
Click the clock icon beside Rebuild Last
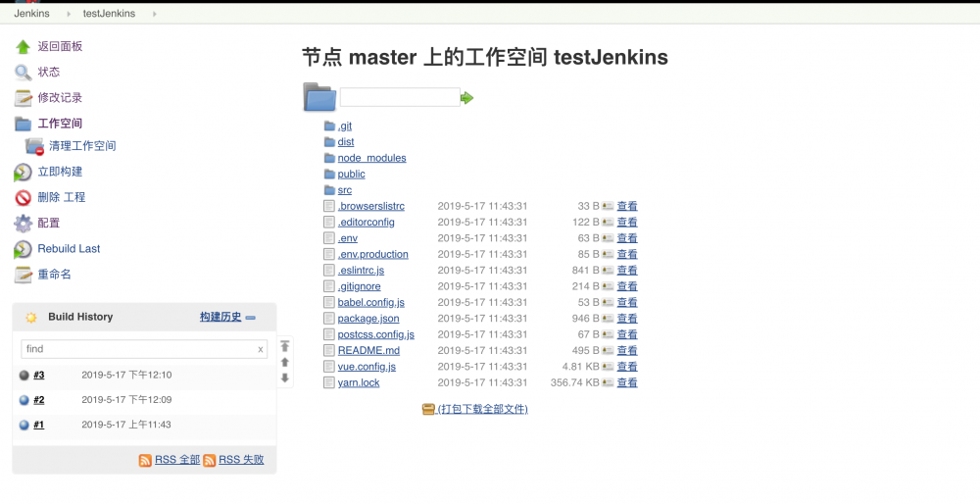click(24, 249)
